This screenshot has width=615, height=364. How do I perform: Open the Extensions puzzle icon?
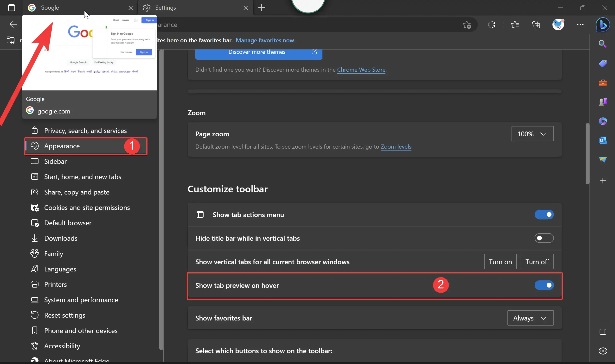(x=492, y=25)
